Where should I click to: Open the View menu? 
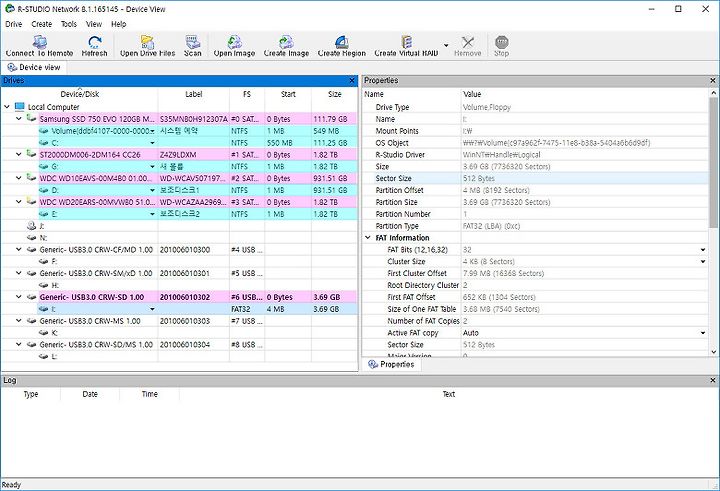click(94, 24)
